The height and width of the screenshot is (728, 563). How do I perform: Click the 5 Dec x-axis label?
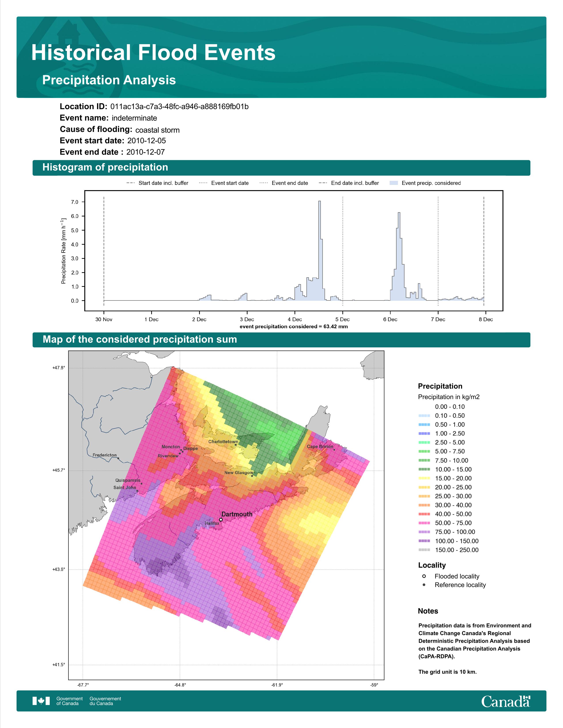coord(342,319)
